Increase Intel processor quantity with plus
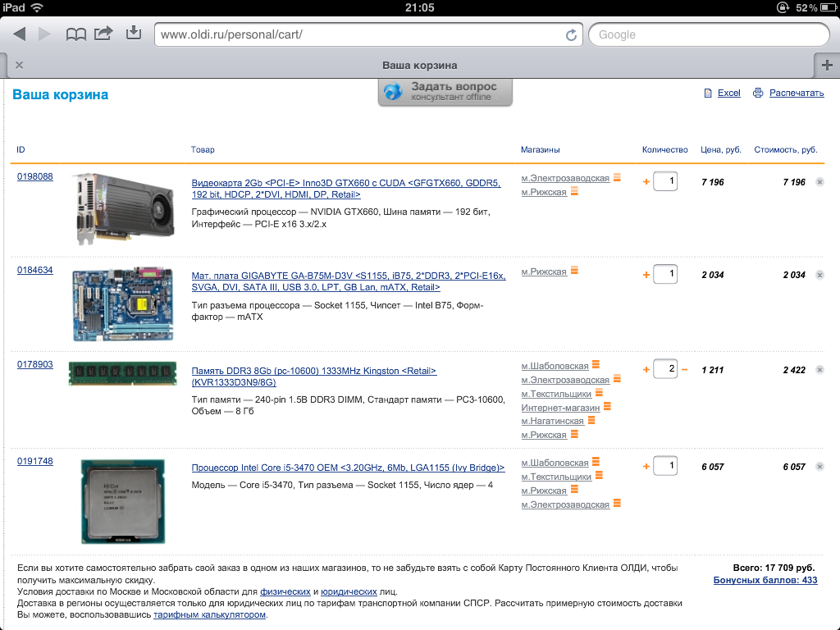 pyautogui.click(x=646, y=466)
